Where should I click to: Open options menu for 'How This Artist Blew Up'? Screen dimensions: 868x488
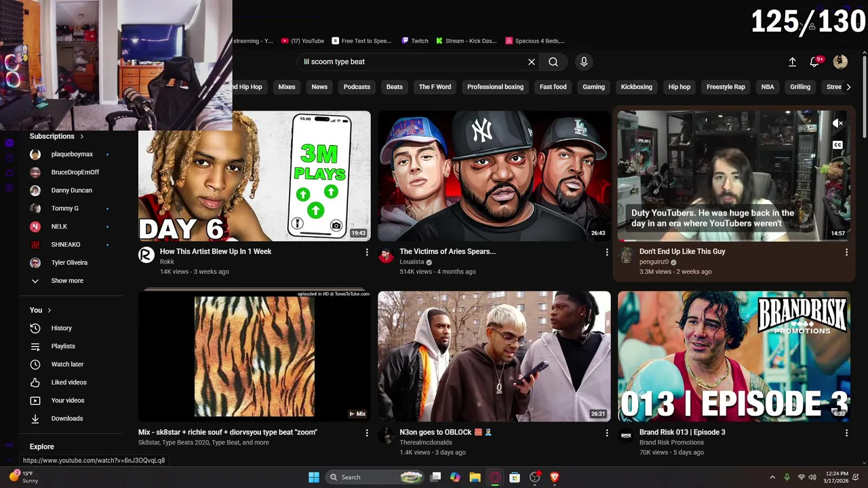point(367,252)
